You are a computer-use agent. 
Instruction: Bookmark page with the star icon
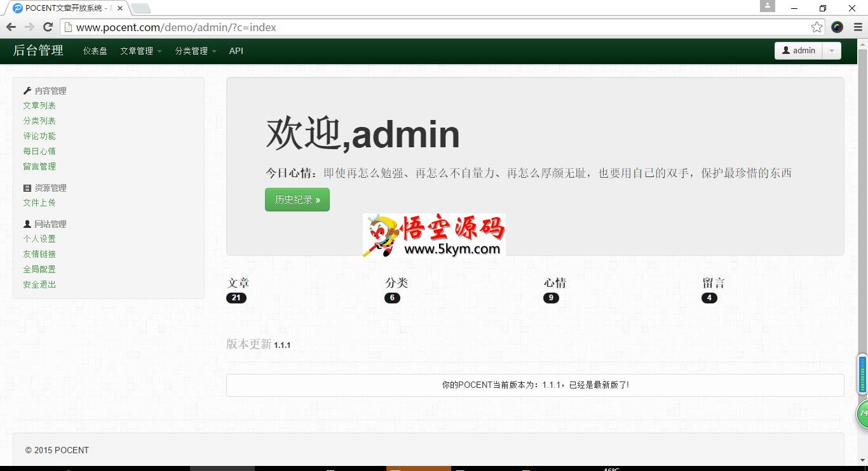(x=817, y=27)
